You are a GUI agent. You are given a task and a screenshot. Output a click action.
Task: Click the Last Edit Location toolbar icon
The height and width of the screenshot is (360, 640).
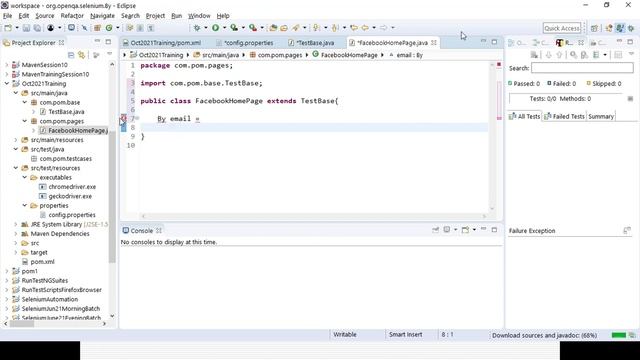coord(354,28)
